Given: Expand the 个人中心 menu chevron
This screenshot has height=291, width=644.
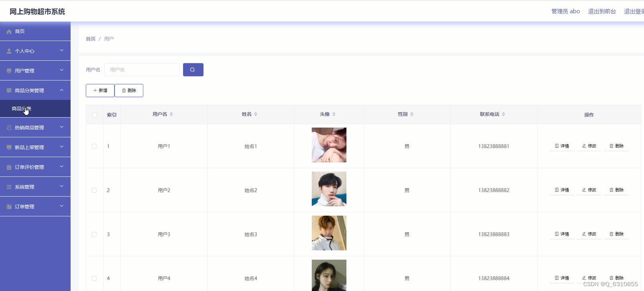Looking at the screenshot, I should pyautogui.click(x=61, y=51).
